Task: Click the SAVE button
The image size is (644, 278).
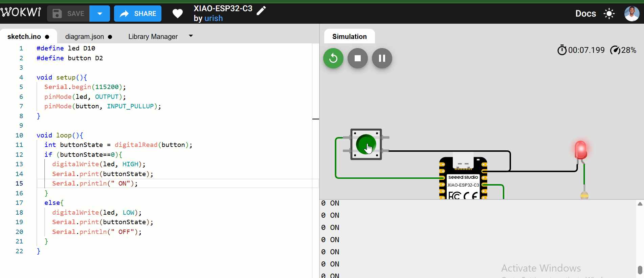Action: [x=68, y=14]
